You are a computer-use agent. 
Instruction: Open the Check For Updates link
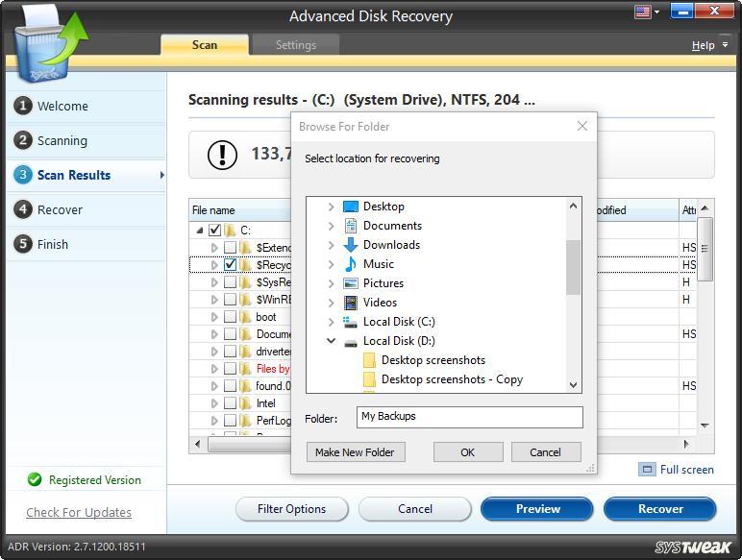click(x=79, y=512)
